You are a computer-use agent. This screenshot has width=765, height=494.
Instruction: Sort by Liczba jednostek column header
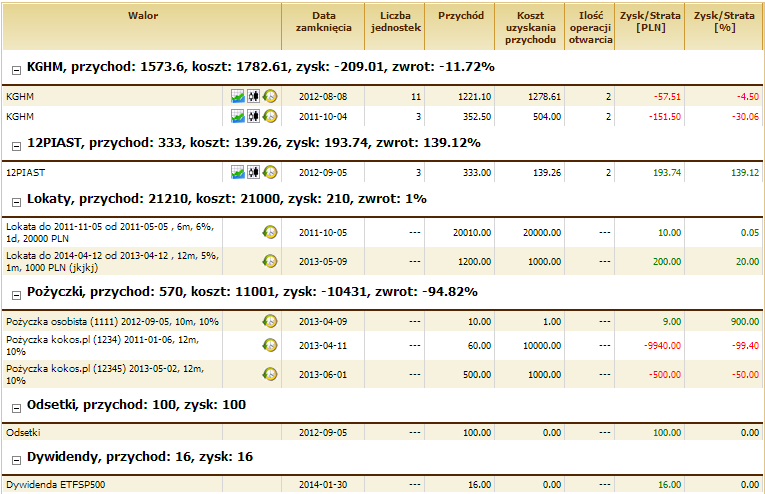pyautogui.click(x=395, y=27)
